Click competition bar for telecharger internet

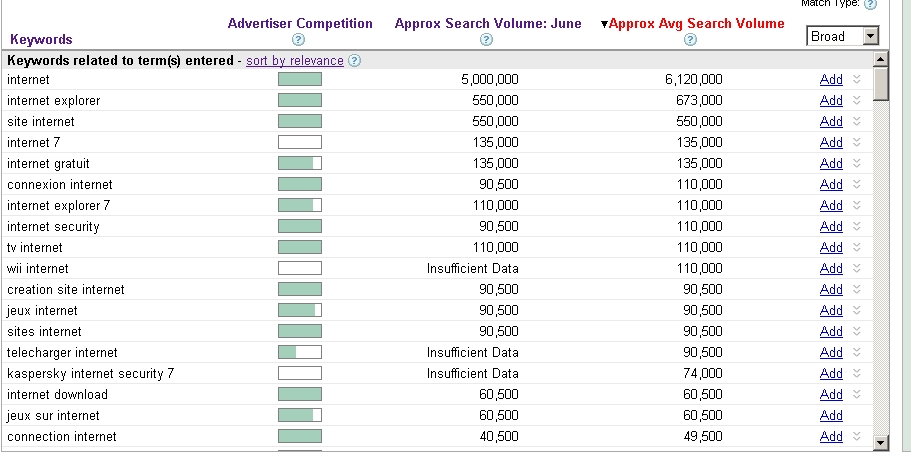point(299,352)
